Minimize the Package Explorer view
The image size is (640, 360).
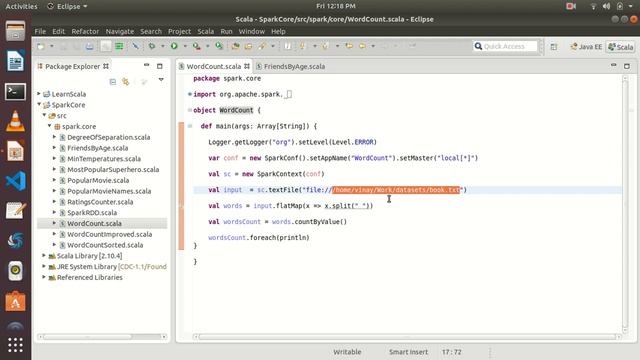tap(147, 65)
